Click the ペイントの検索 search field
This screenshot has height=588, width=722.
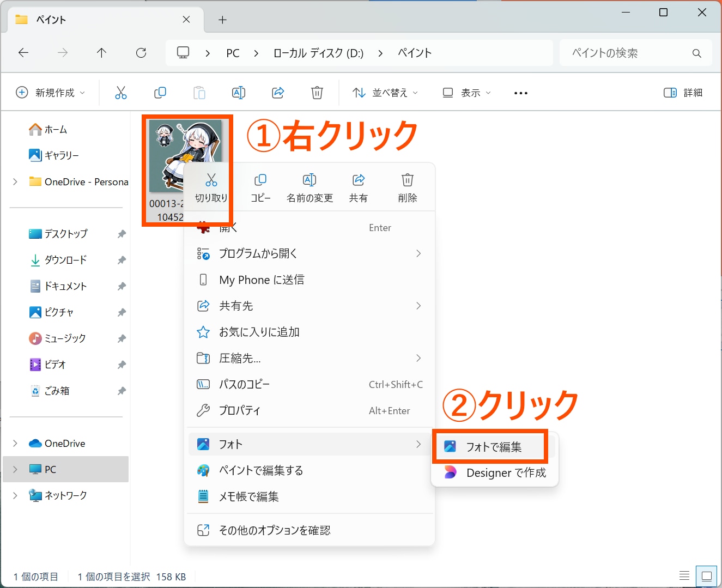click(627, 53)
